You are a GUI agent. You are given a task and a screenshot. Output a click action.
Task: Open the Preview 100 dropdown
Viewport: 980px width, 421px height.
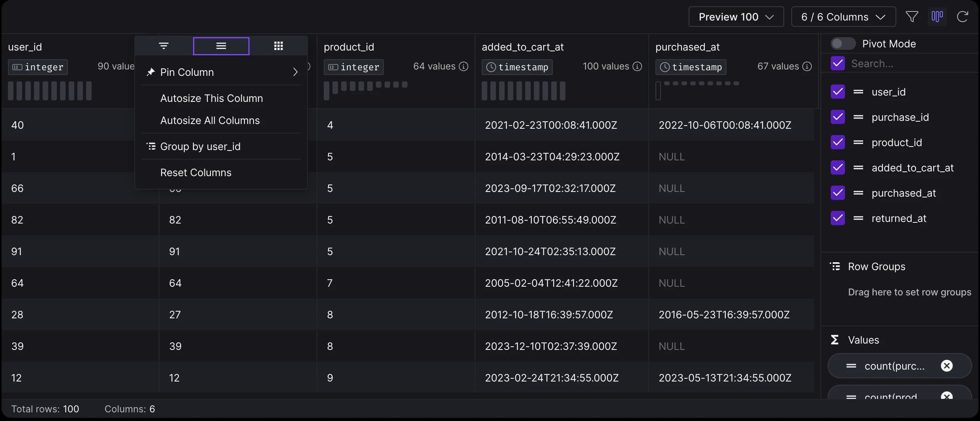736,17
